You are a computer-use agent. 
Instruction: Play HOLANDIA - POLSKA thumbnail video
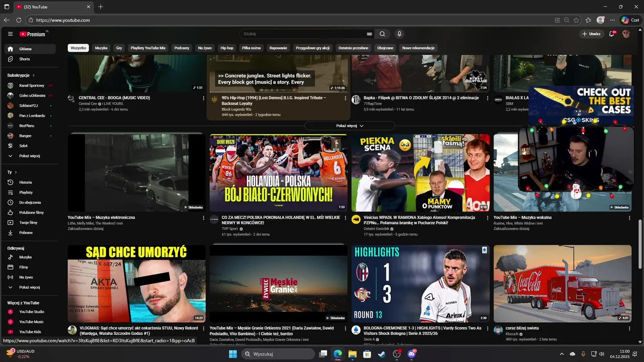[278, 172]
